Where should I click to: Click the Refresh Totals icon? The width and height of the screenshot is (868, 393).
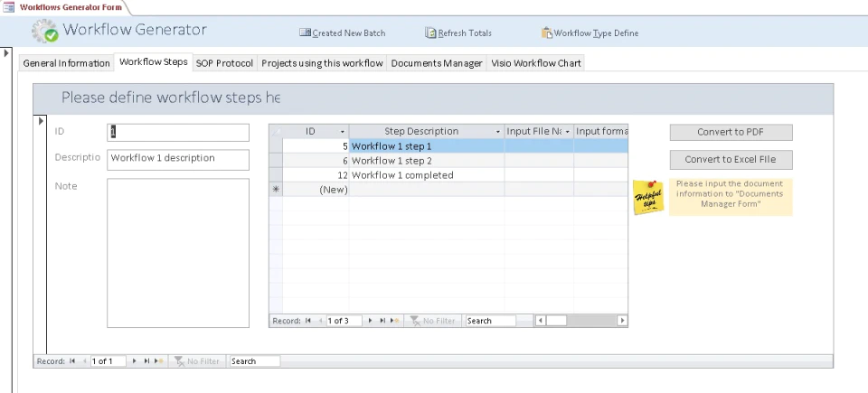point(430,33)
